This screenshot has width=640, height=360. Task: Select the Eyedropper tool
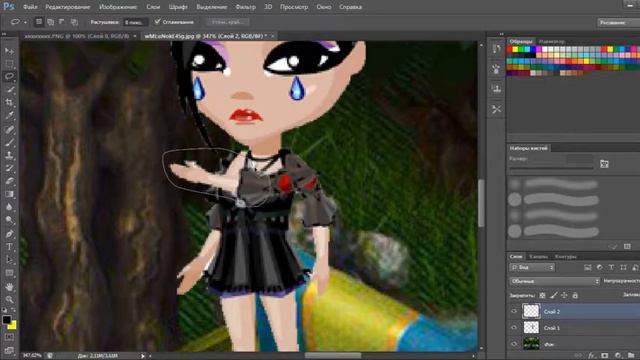click(x=9, y=116)
